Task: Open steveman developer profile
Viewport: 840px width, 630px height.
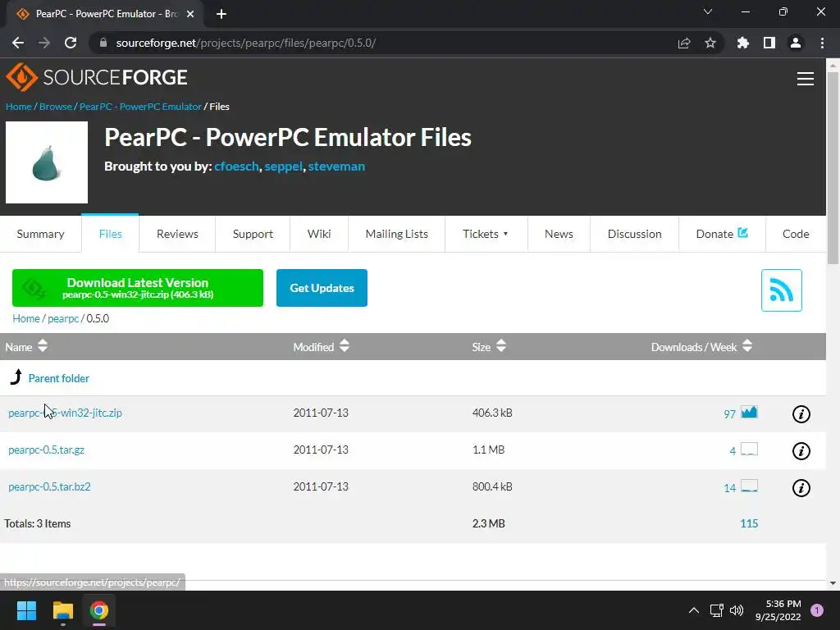Action: coord(336,167)
